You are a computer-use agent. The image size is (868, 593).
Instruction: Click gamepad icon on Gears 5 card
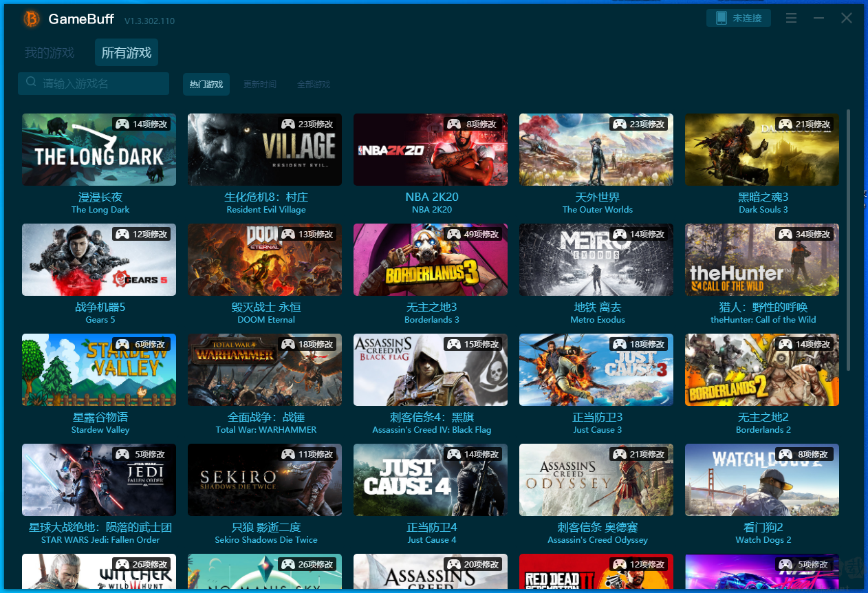tap(122, 234)
